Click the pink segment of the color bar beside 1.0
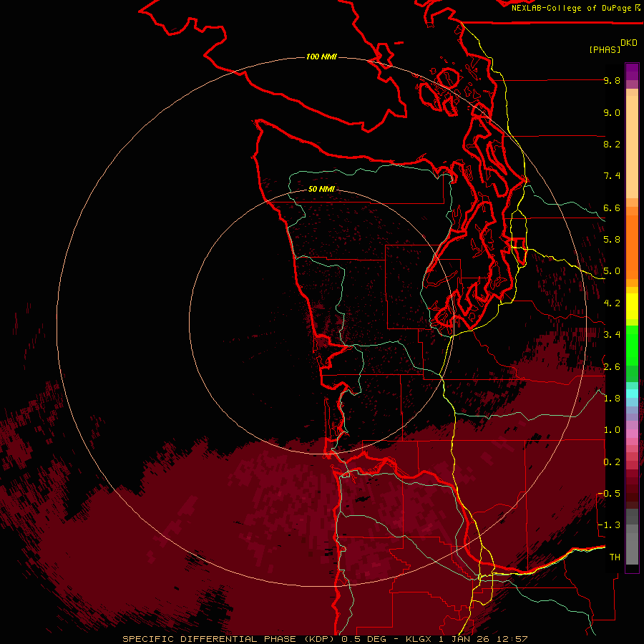644x644 pixels. (632, 433)
